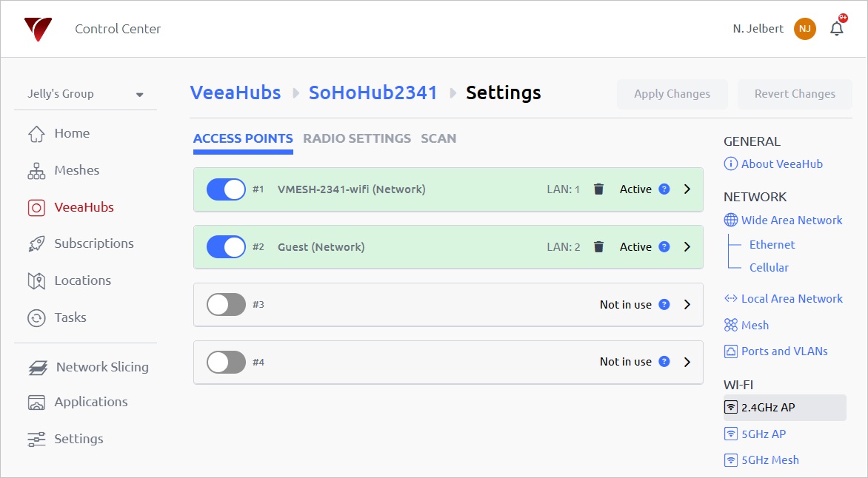Click the Network Slicing layers icon
This screenshot has height=478, width=868.
[38, 367]
